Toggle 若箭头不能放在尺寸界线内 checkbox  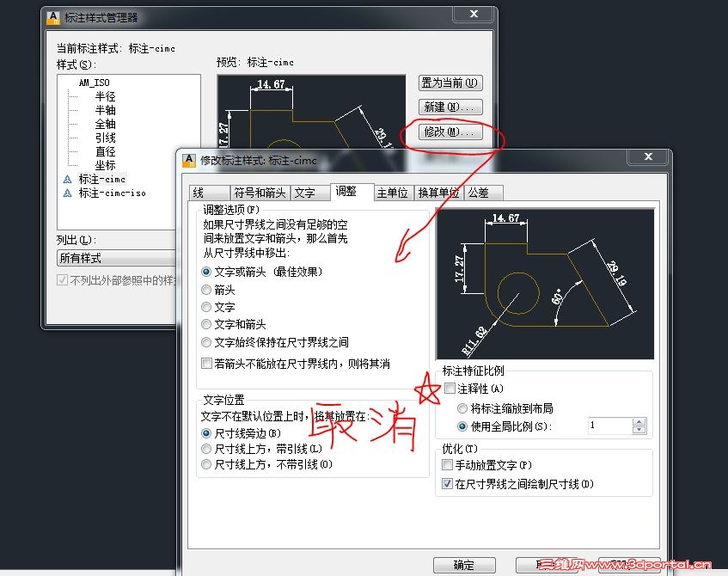[206, 364]
